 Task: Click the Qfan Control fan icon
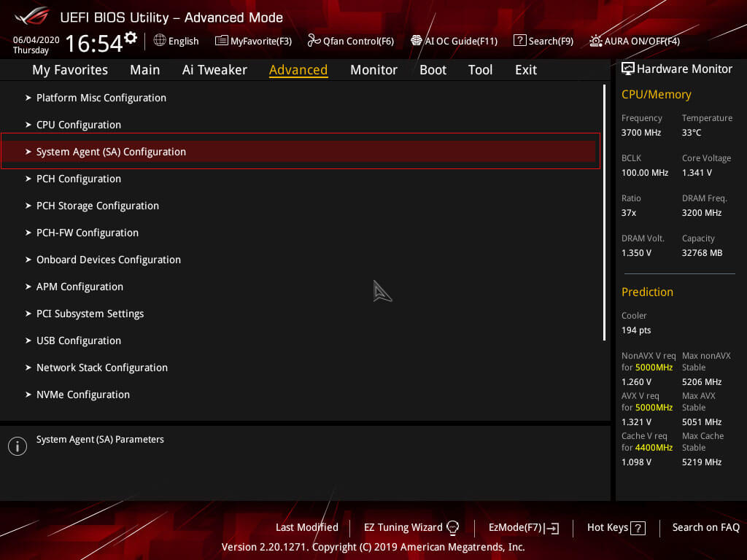(x=314, y=41)
